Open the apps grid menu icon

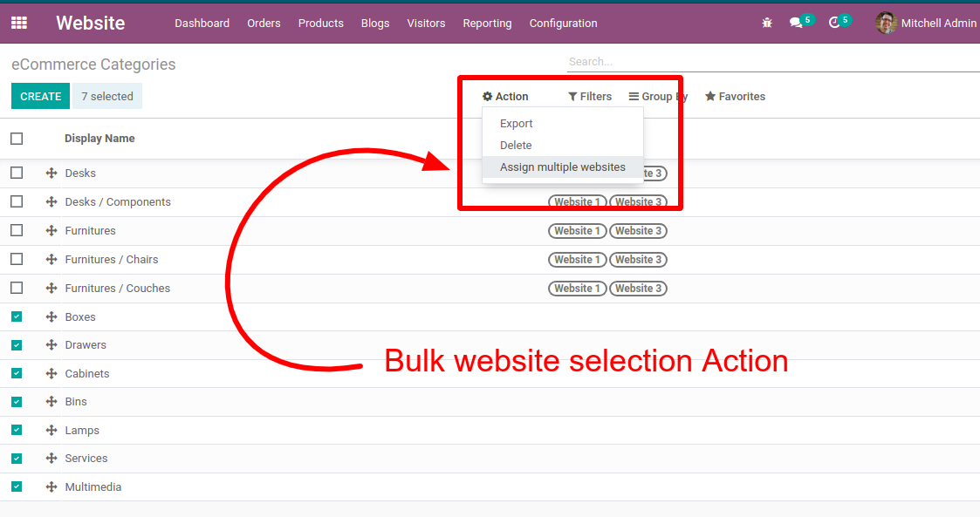(x=19, y=23)
